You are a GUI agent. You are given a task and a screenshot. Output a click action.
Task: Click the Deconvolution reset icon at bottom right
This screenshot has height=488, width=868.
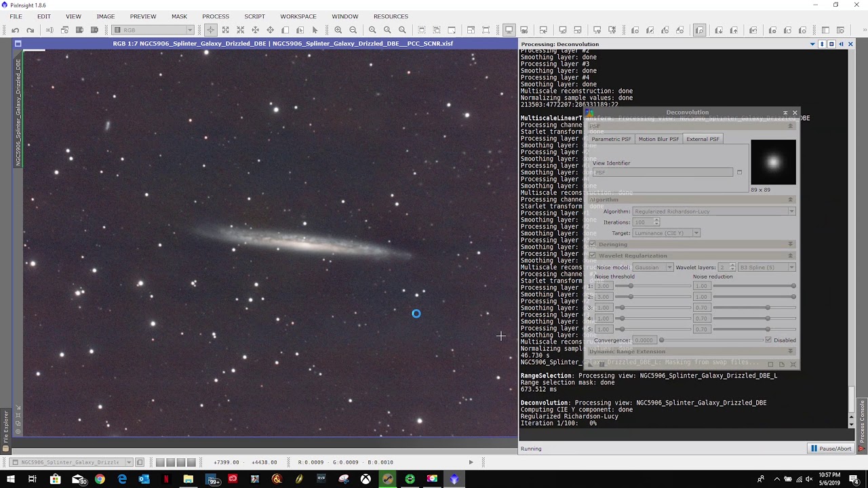(x=793, y=365)
